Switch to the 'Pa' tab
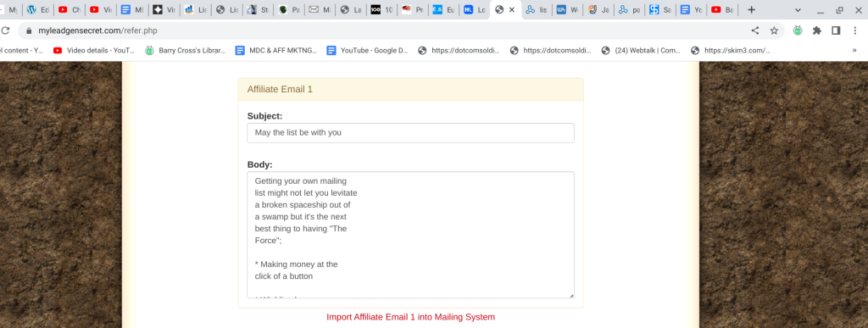 click(291, 9)
